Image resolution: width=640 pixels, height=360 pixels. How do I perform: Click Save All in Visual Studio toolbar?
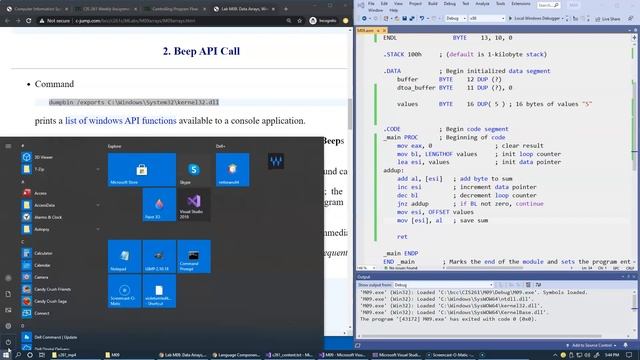(x=411, y=18)
